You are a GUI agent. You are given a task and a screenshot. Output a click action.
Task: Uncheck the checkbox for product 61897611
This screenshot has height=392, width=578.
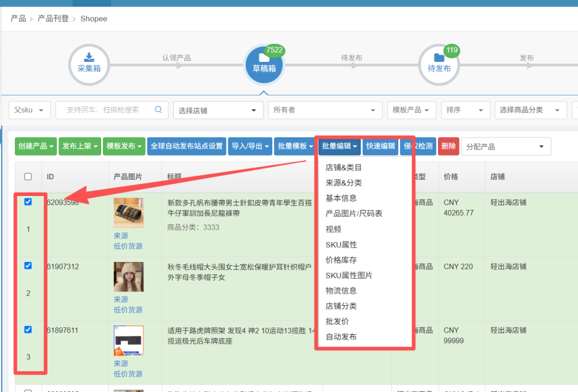28,330
